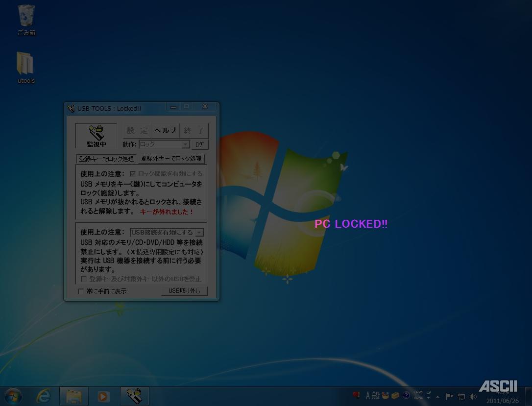The image size is (532, 406).
Task: Click the USB TOOLS title bar icon
Action: pyautogui.click(x=71, y=109)
